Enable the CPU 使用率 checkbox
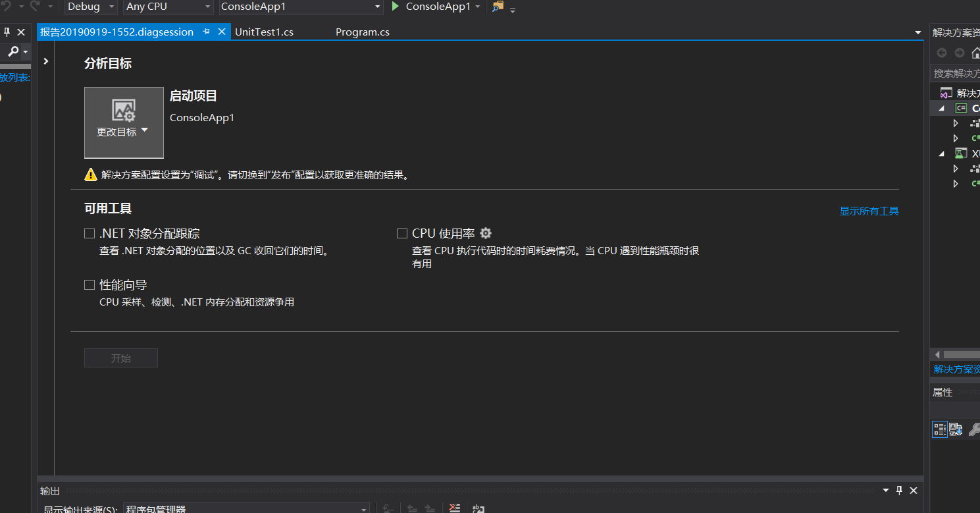980x513 pixels. pyautogui.click(x=402, y=233)
